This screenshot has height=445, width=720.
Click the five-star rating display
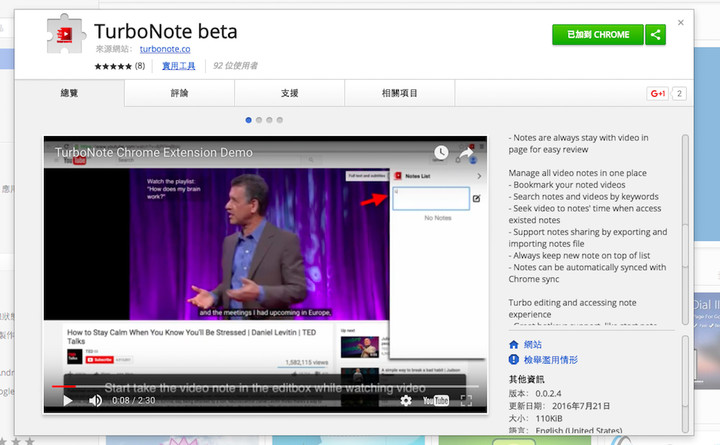(113, 66)
